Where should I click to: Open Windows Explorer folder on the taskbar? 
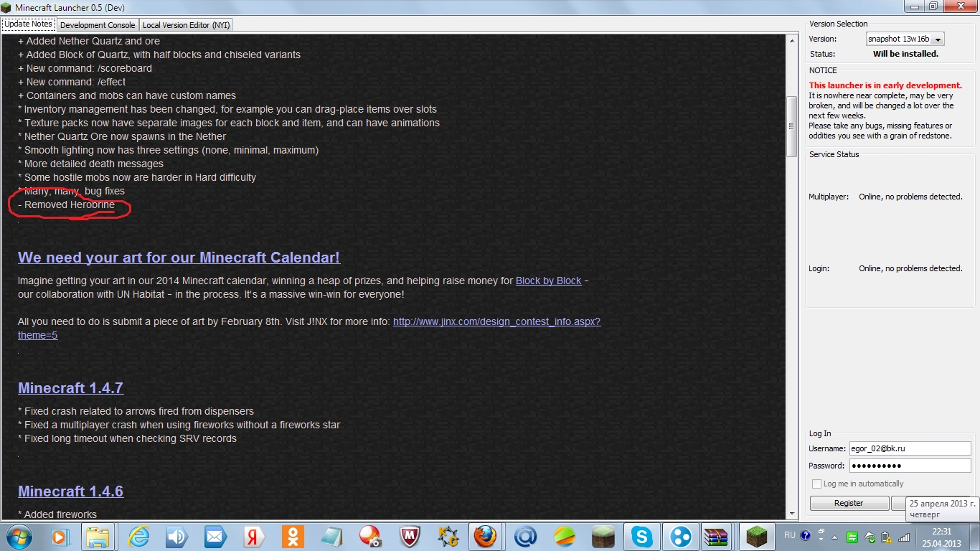(x=98, y=537)
